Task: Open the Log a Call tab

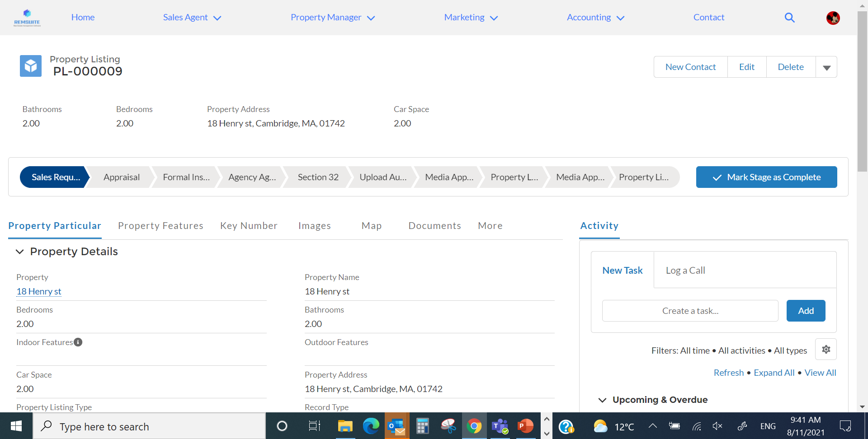Action: pyautogui.click(x=685, y=271)
